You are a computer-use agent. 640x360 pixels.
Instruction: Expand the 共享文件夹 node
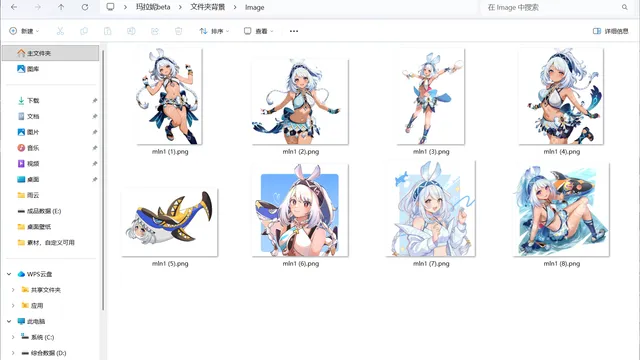coord(13,290)
